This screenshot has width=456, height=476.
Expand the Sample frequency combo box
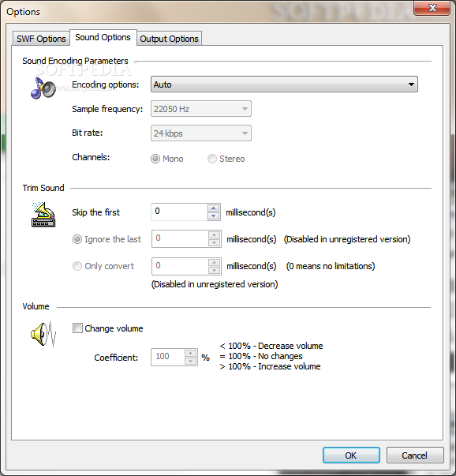(201, 109)
